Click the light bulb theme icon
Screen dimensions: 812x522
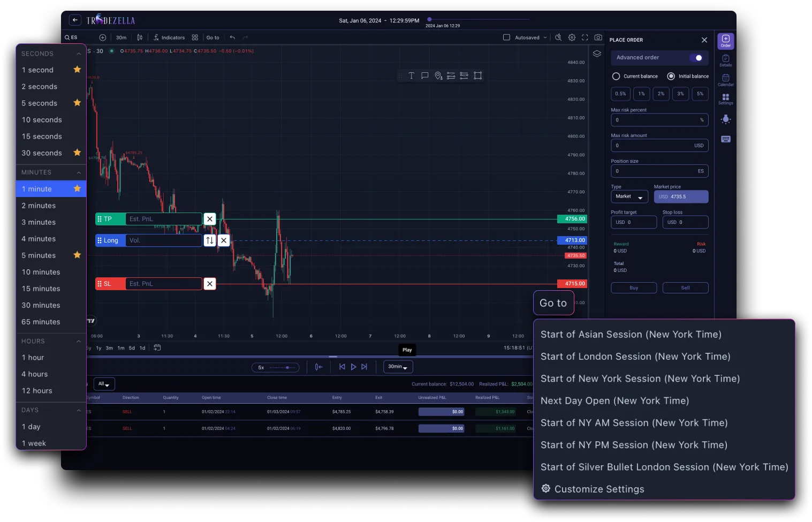coord(726,119)
